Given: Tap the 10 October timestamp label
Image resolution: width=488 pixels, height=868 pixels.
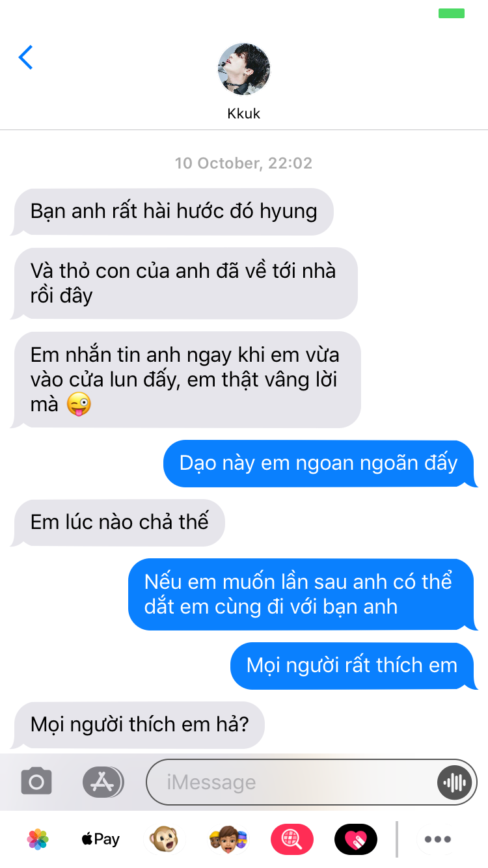Looking at the screenshot, I should [243, 163].
